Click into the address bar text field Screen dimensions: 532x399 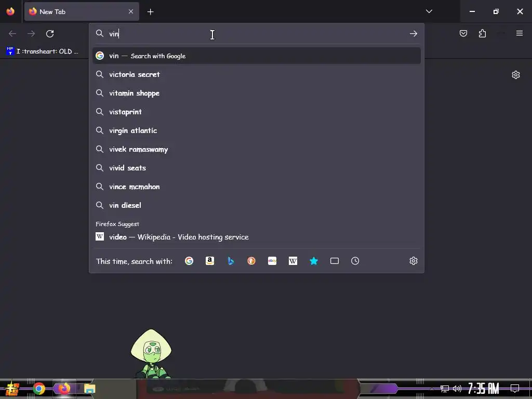(x=258, y=34)
